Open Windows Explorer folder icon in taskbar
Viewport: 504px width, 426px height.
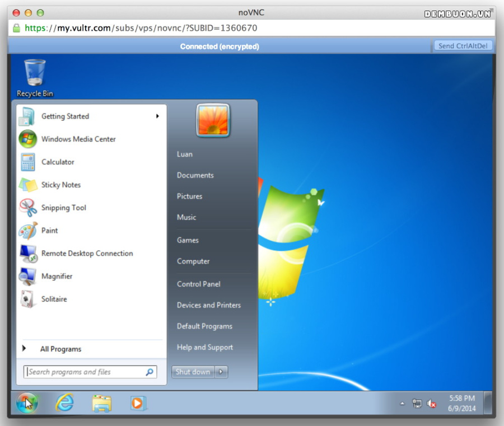[x=101, y=403]
